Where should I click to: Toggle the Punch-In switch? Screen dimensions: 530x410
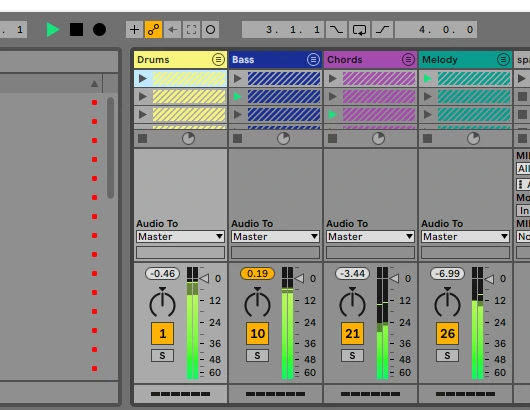click(x=336, y=30)
